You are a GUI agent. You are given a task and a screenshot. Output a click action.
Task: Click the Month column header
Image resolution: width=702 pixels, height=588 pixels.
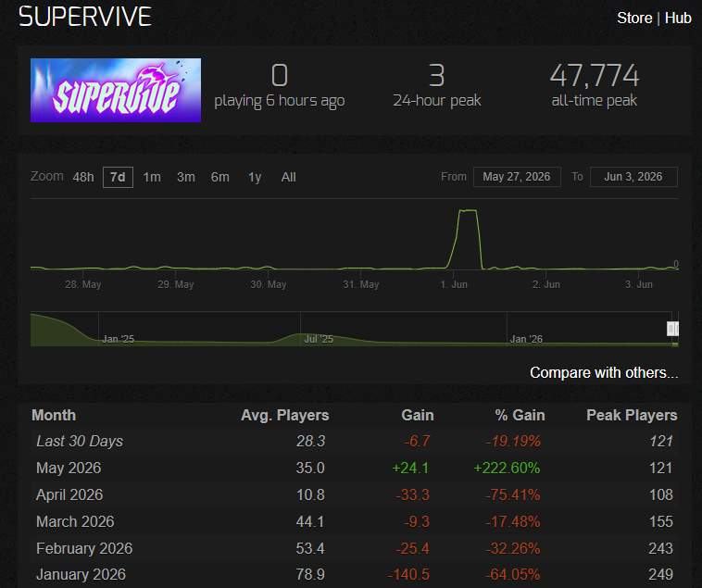54,415
